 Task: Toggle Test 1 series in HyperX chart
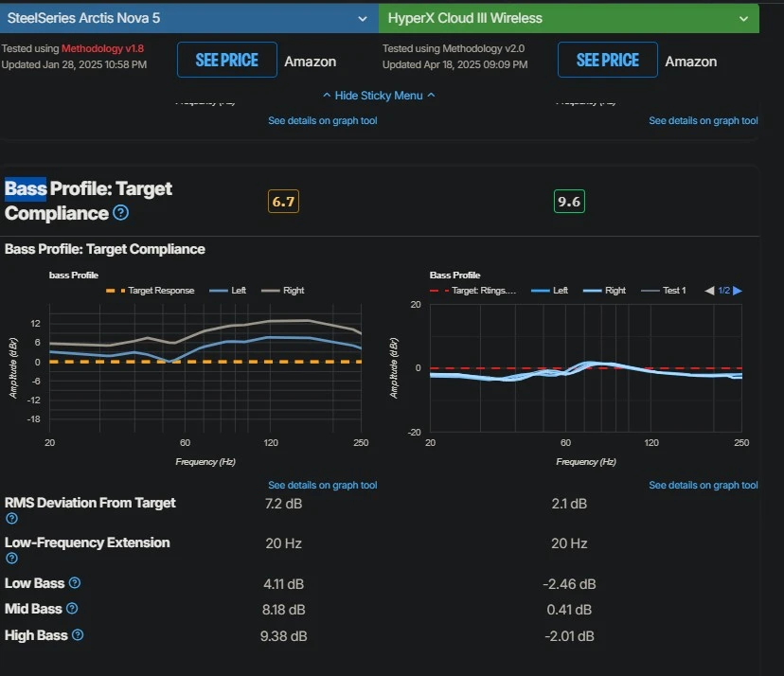coord(663,291)
